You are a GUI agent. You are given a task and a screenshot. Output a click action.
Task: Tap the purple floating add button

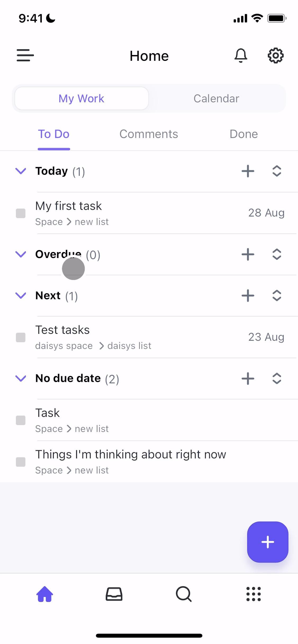[x=268, y=542]
